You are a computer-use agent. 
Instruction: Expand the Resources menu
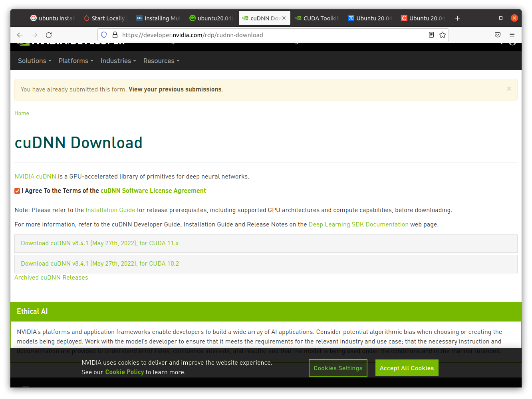pos(161,61)
